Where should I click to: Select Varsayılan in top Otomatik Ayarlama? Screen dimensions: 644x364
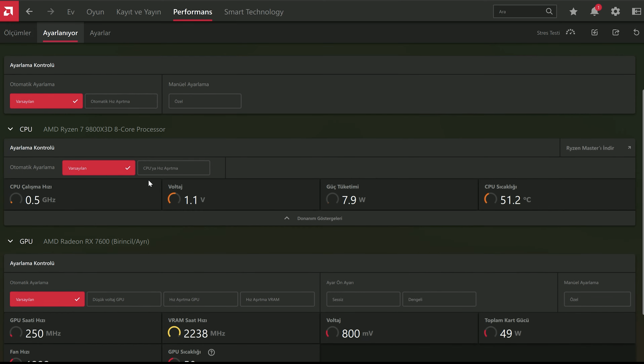[x=46, y=101]
